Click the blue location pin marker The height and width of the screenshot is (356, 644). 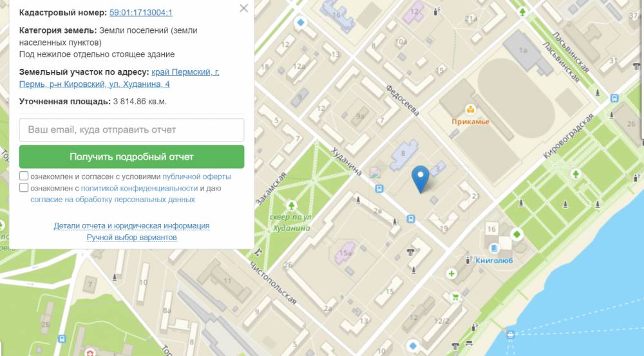click(x=420, y=178)
